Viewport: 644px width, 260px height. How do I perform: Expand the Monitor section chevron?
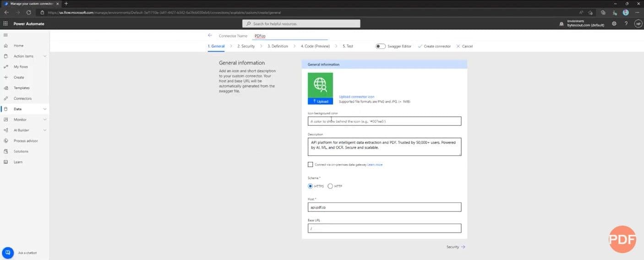(x=44, y=120)
